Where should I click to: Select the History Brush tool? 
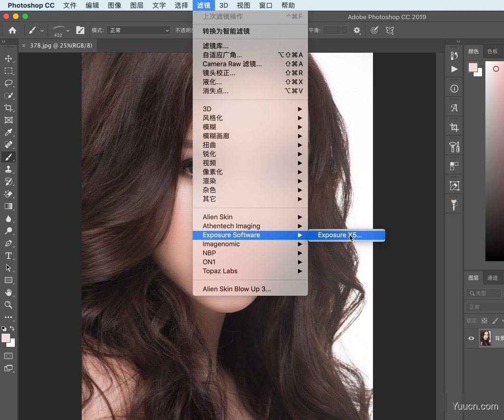[9, 182]
